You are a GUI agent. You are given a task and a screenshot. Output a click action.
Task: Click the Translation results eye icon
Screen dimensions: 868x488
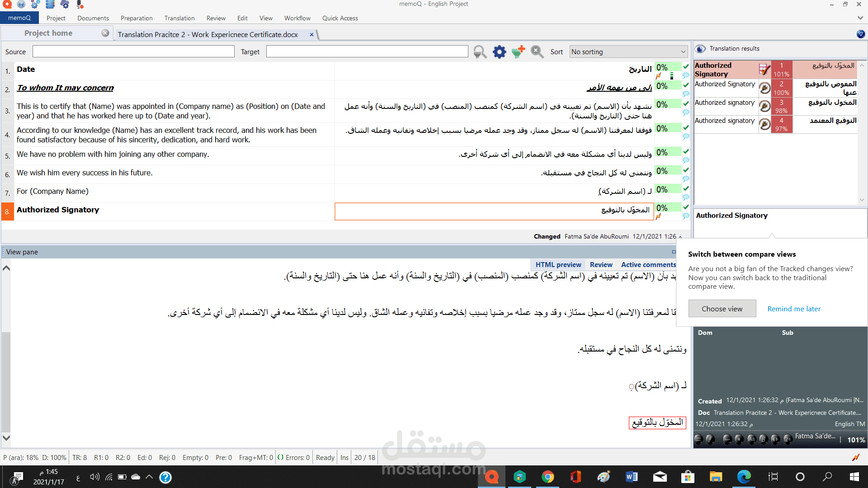tap(700, 49)
